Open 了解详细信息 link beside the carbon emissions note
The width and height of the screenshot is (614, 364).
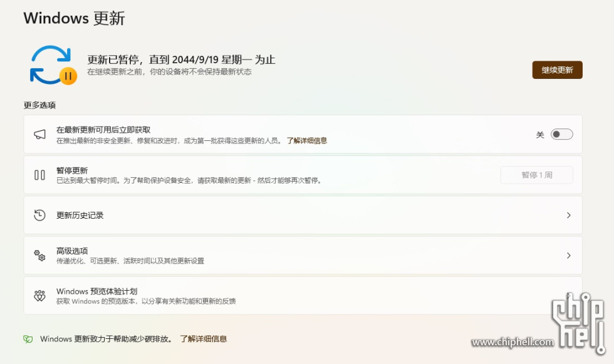tap(203, 339)
